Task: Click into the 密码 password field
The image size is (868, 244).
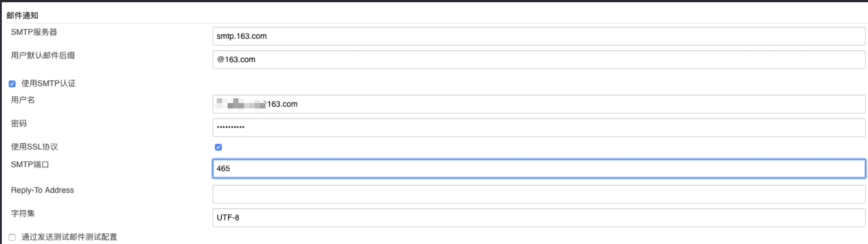Action: pyautogui.click(x=539, y=127)
